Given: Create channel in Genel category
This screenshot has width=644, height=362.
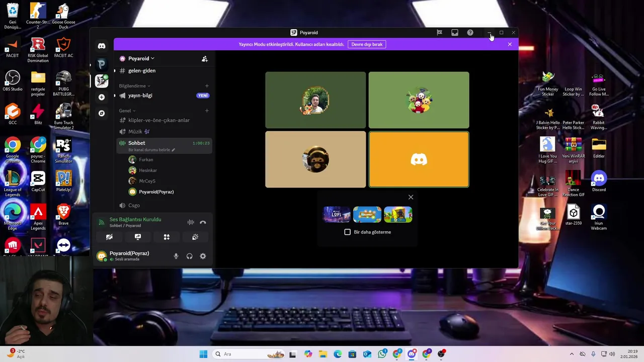Looking at the screenshot, I should [207, 111].
